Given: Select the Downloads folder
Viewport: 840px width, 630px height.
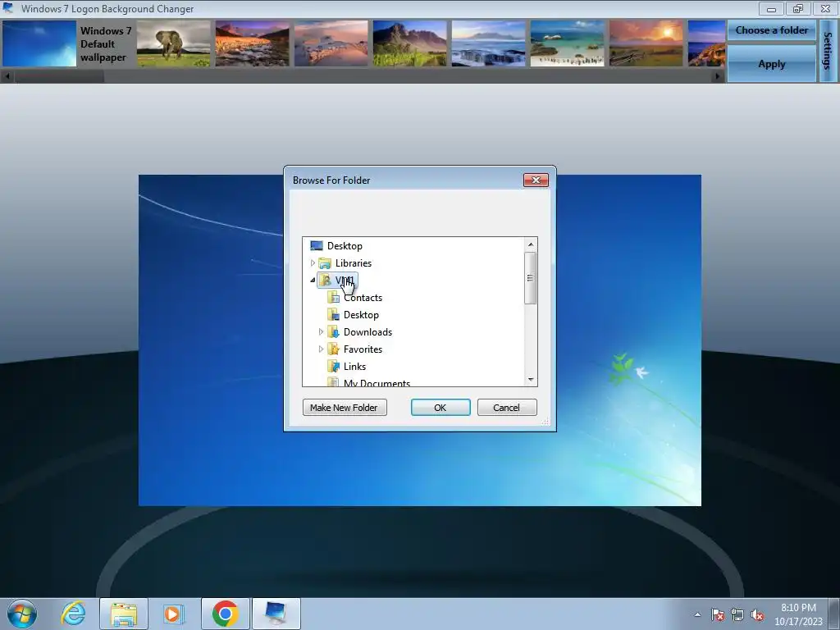Looking at the screenshot, I should (x=367, y=332).
